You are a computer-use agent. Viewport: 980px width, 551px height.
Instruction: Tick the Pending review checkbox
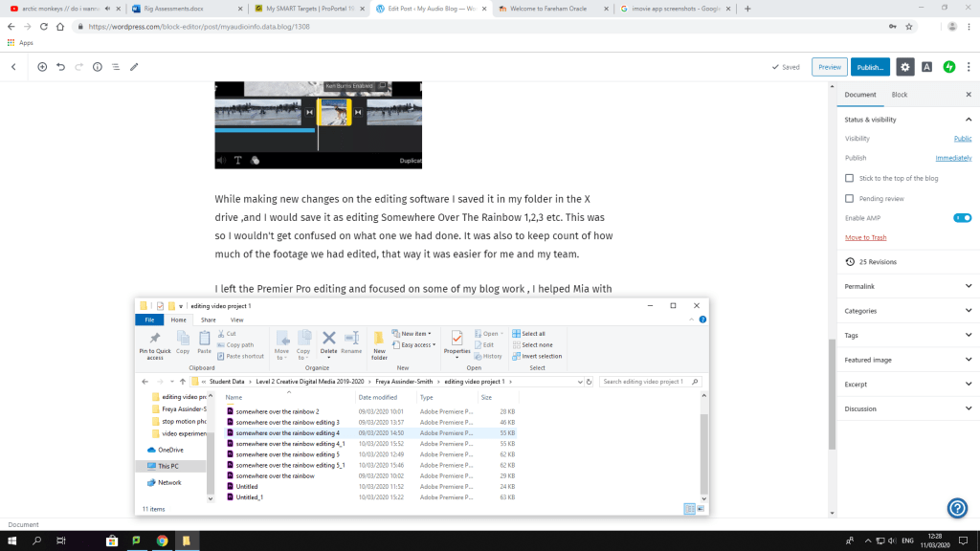pyautogui.click(x=850, y=198)
